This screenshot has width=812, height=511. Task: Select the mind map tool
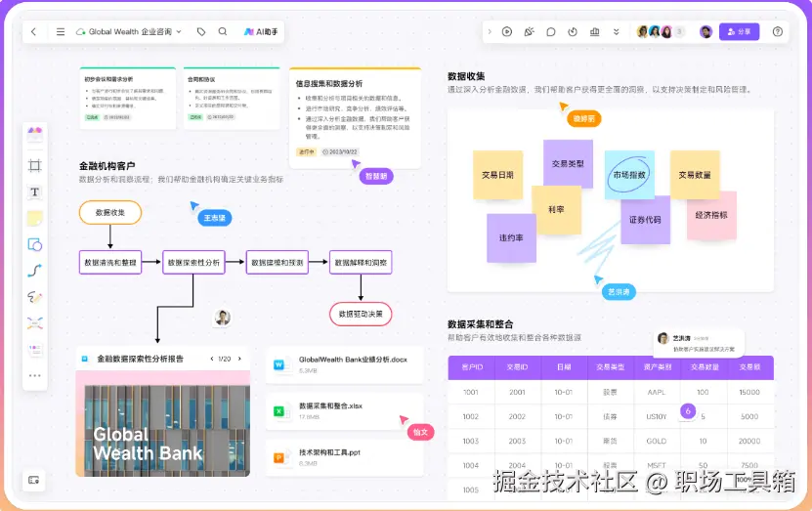point(35,323)
